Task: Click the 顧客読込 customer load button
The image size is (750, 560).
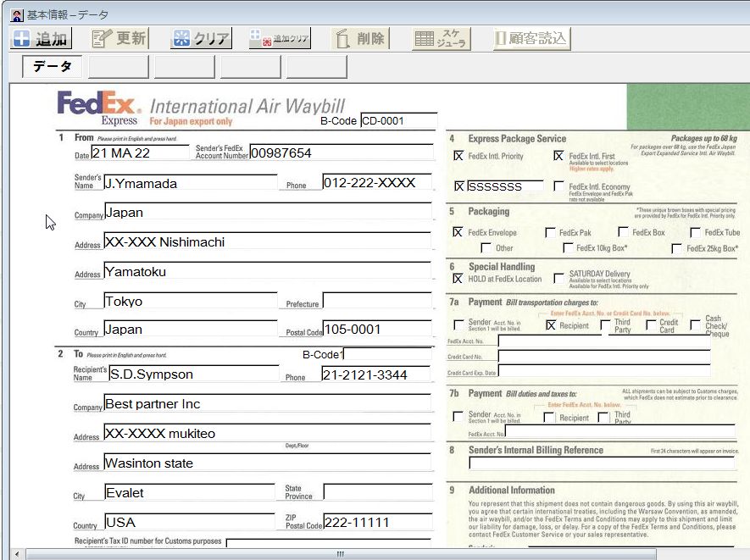Action: coord(532,38)
